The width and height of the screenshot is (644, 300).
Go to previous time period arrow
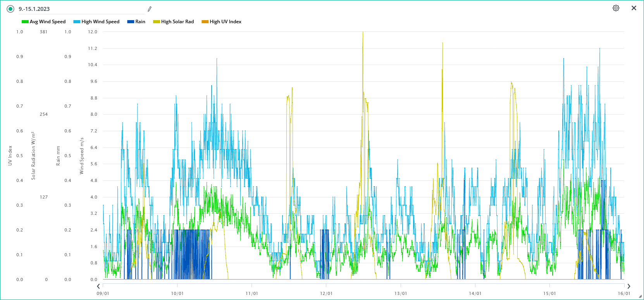tap(98, 286)
